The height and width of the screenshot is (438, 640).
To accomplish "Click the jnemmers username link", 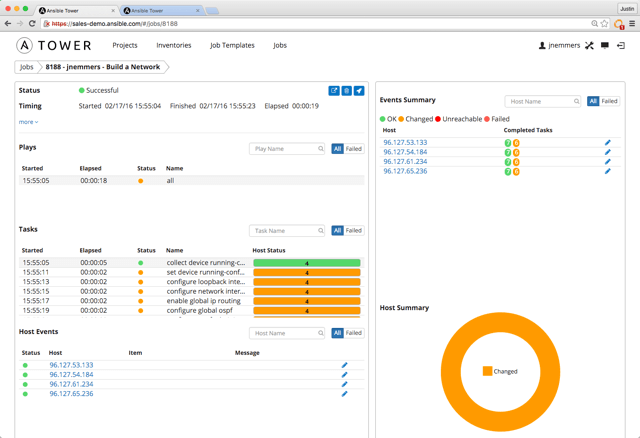I will point(564,45).
